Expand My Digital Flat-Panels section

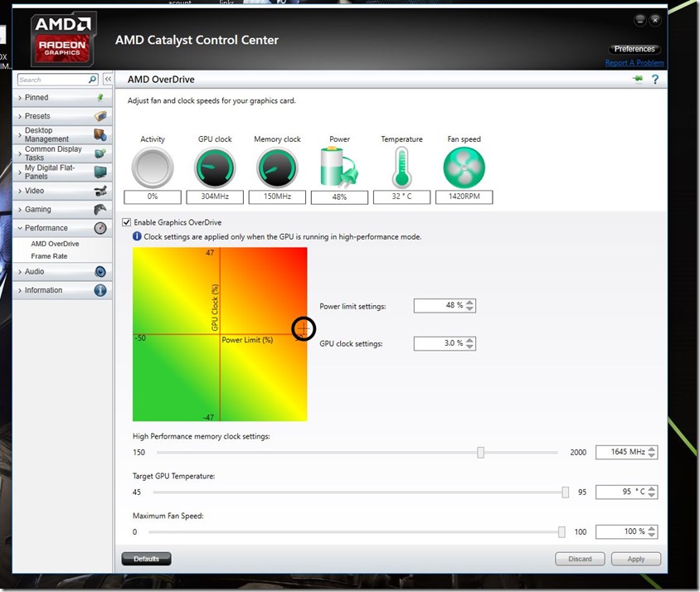click(62, 172)
